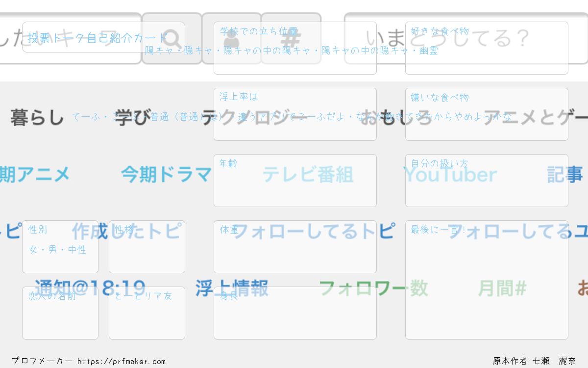The image size is (588, 368).
Task: Open the 記事 link
Action: (565, 174)
